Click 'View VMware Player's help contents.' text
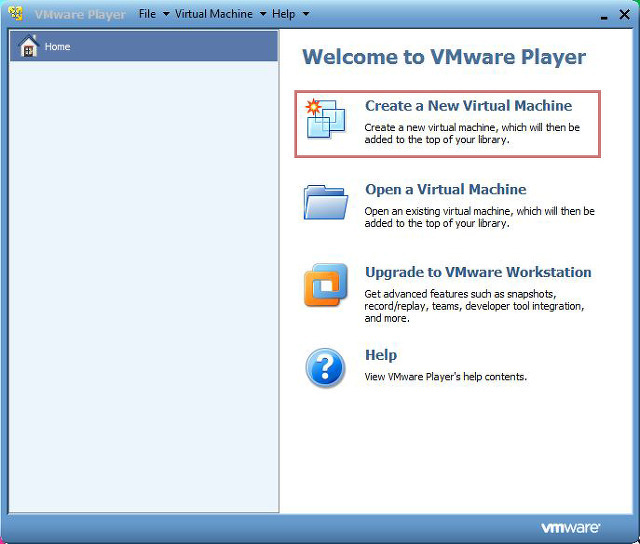This screenshot has height=544, width=640. [445, 377]
